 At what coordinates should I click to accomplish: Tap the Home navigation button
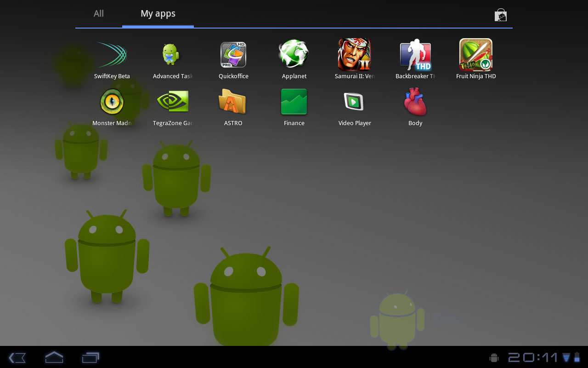[x=54, y=357]
